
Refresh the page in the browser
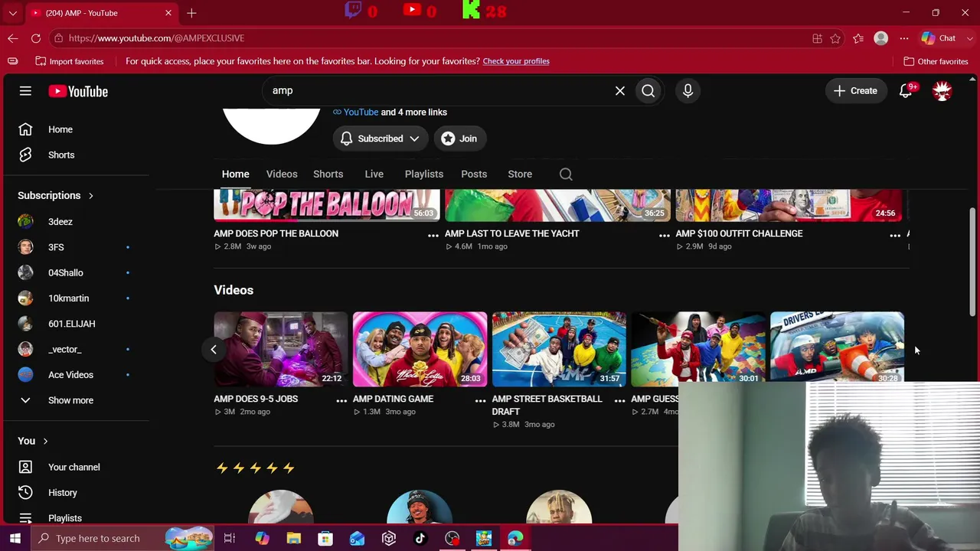(x=36, y=38)
